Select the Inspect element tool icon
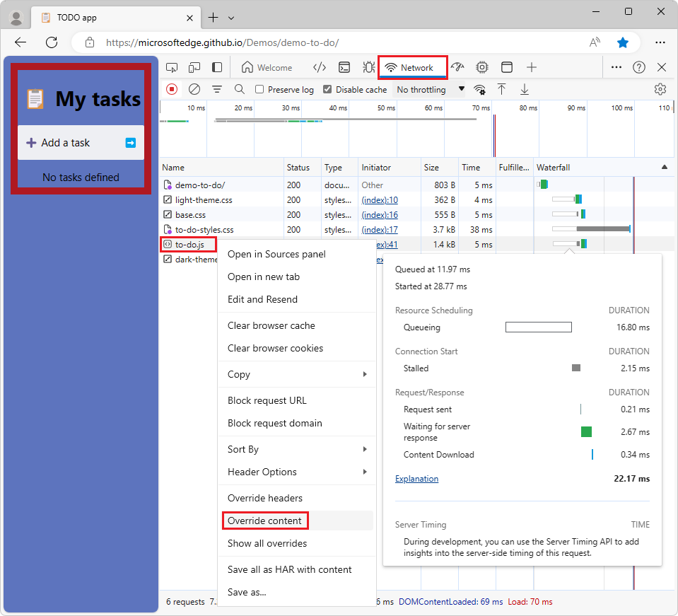The image size is (678, 616). pos(172,66)
